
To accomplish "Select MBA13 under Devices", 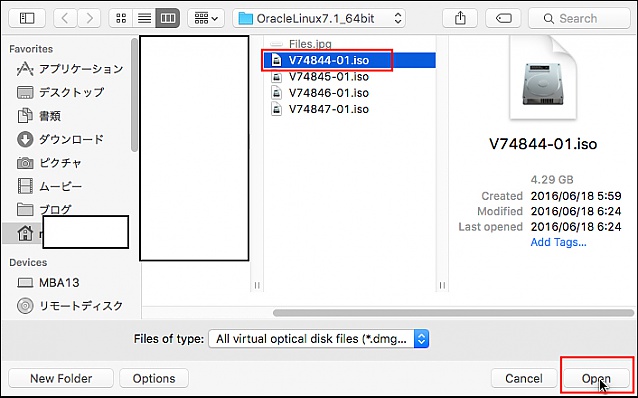I will point(48,282).
